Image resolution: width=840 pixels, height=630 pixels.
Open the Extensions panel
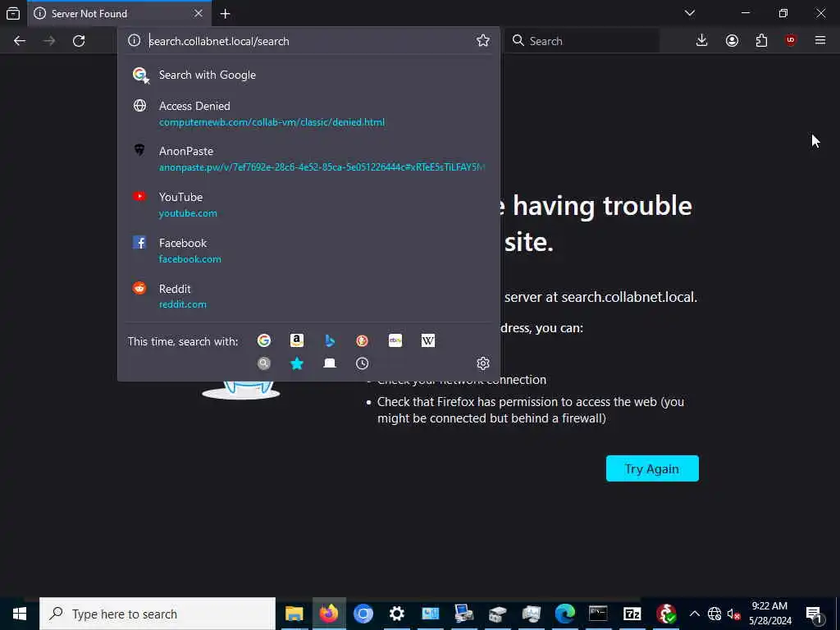761,41
